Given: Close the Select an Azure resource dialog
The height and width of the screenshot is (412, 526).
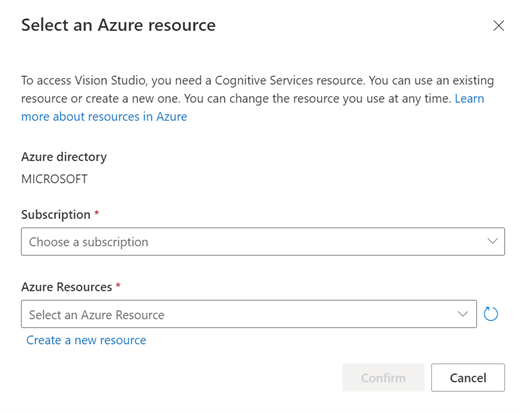Looking at the screenshot, I should point(498,25).
